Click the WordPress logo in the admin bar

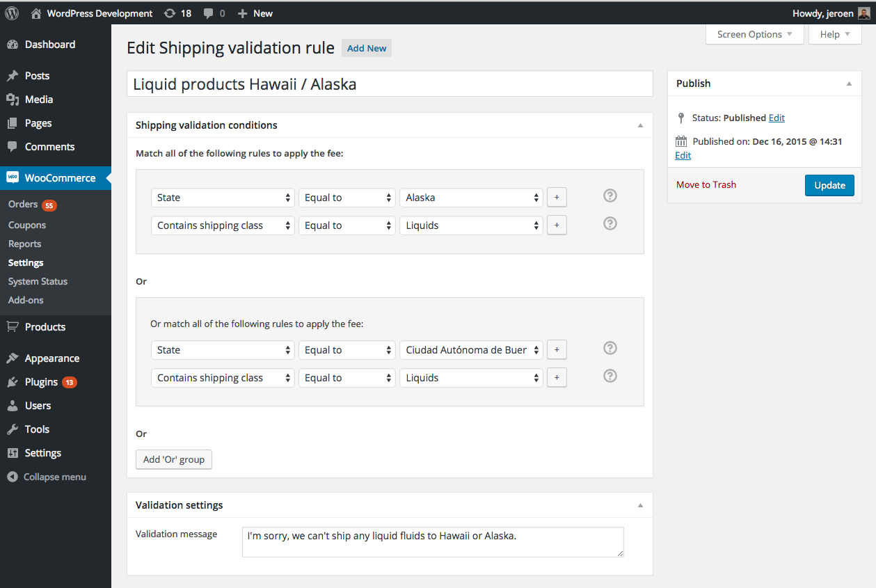[x=11, y=13]
